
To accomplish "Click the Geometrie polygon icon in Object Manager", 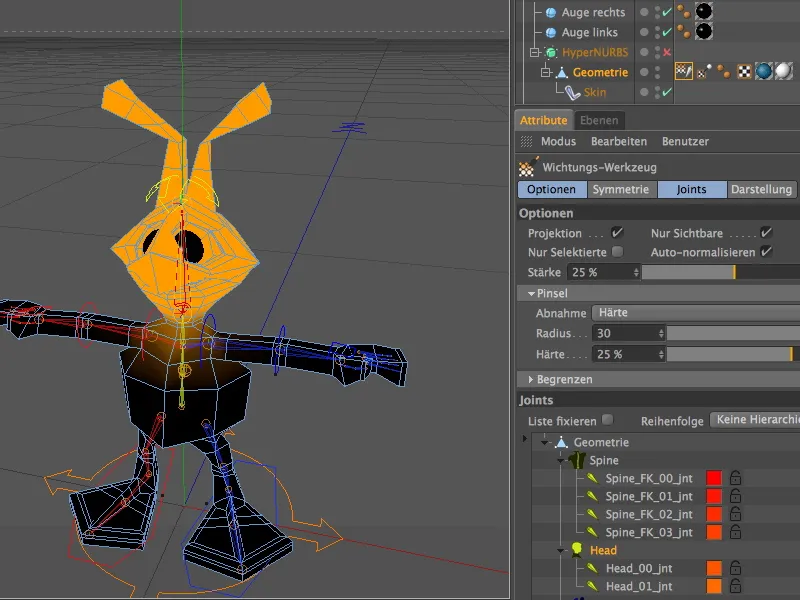I will (562, 72).
